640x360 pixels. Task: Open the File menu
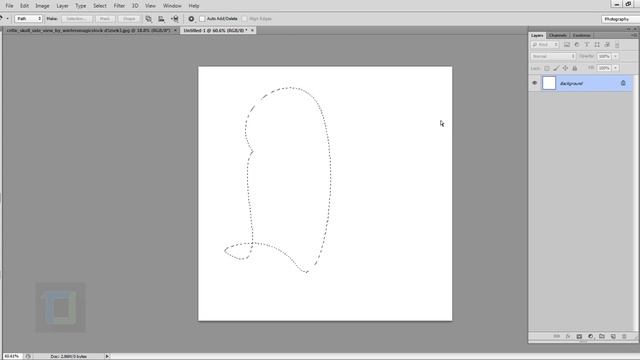point(9,6)
